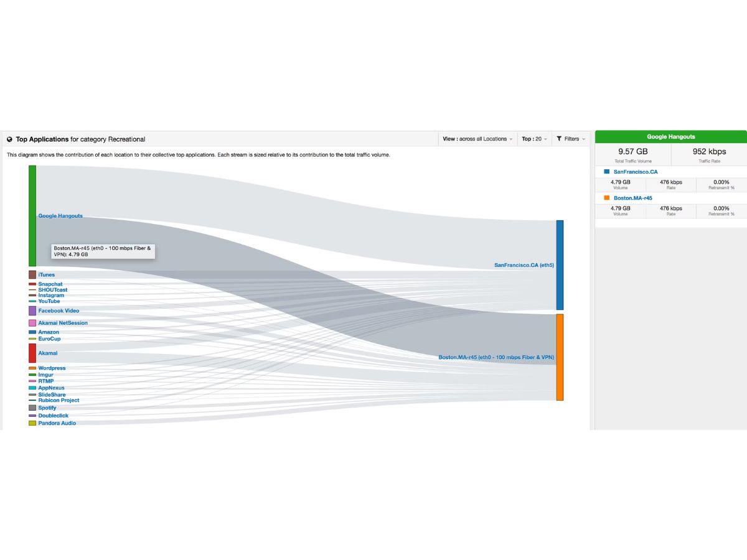
Task: Click the orange Boston.MA-r45 destination bar
Action: coord(560,357)
